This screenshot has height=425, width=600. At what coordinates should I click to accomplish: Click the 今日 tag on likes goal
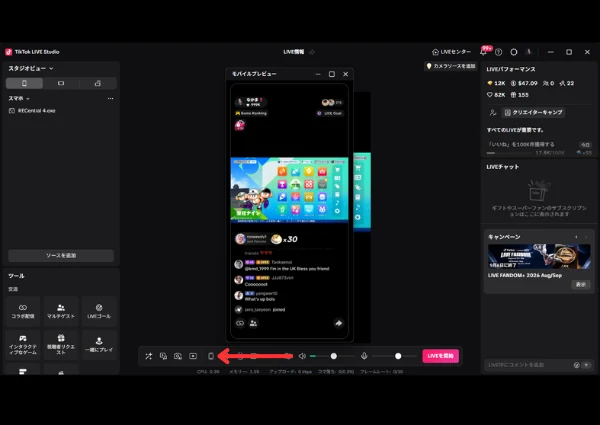point(585,145)
